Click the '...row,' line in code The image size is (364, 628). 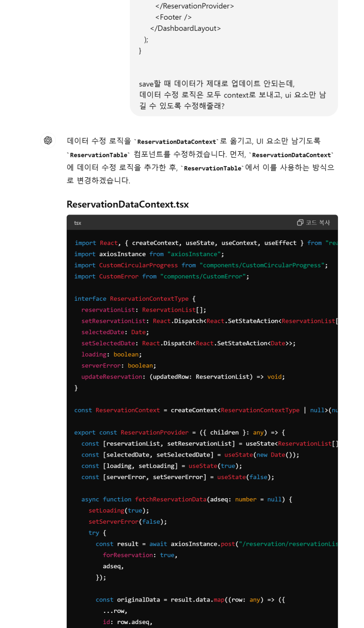point(115,611)
